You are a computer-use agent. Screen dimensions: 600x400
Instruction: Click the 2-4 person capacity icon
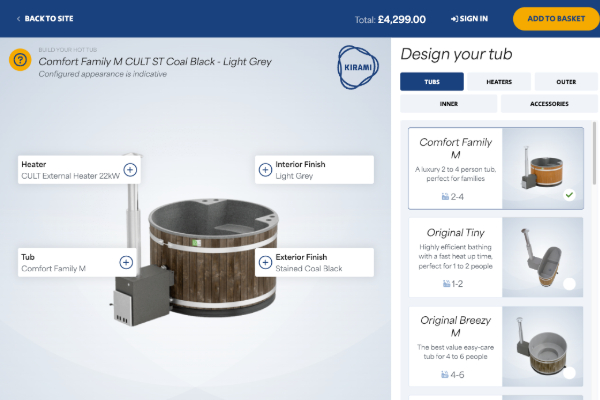coord(445,197)
